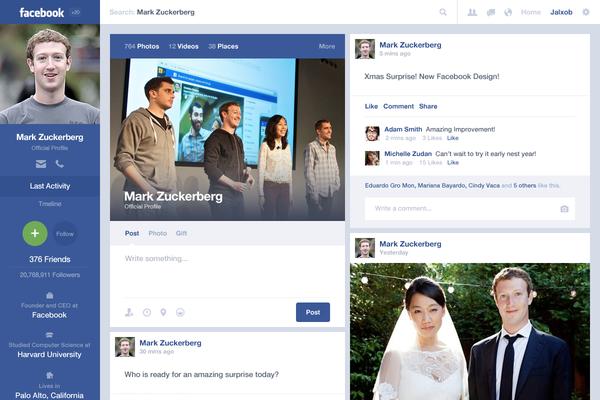Image resolution: width=600 pixels, height=400 pixels.
Task: Click the camera icon in comment box
Action: point(564,209)
